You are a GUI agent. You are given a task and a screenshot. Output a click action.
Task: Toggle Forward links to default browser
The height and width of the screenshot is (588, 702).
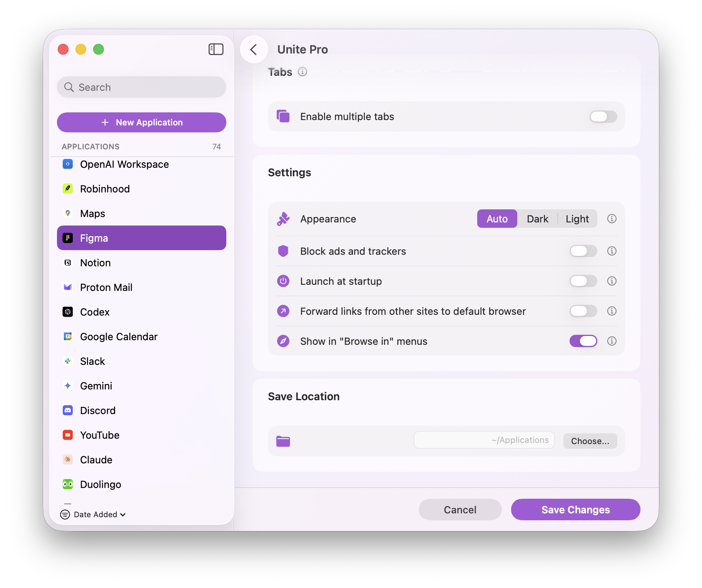tap(583, 311)
